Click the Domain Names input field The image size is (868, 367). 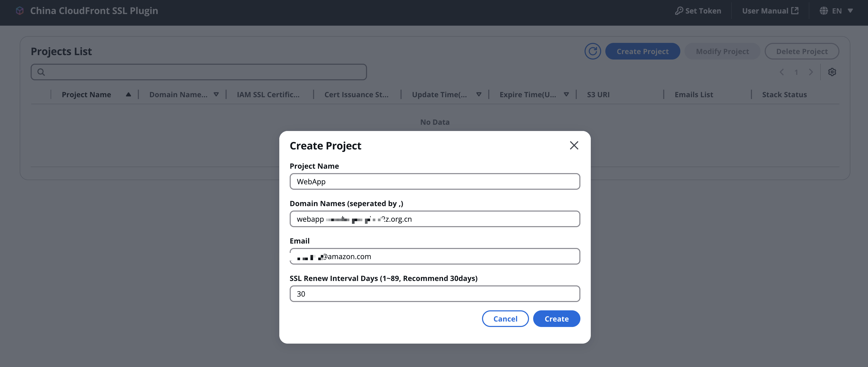(435, 219)
